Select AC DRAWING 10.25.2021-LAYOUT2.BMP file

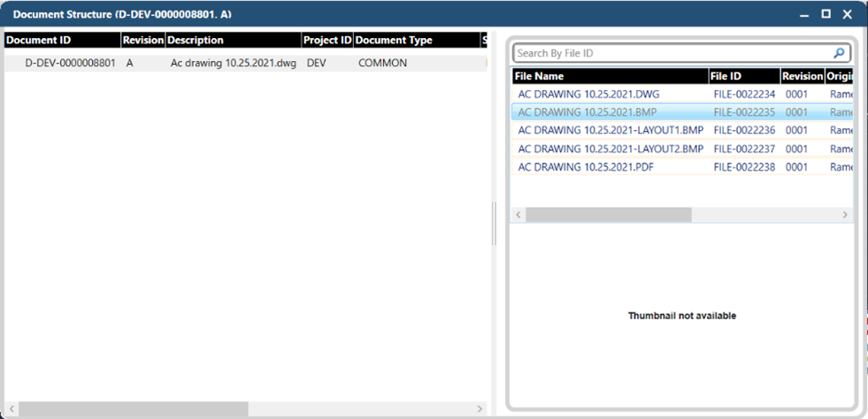click(x=610, y=149)
